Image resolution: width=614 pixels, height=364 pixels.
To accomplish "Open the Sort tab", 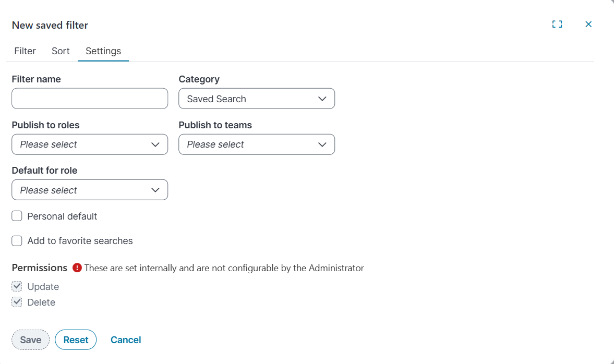I will pos(61,51).
